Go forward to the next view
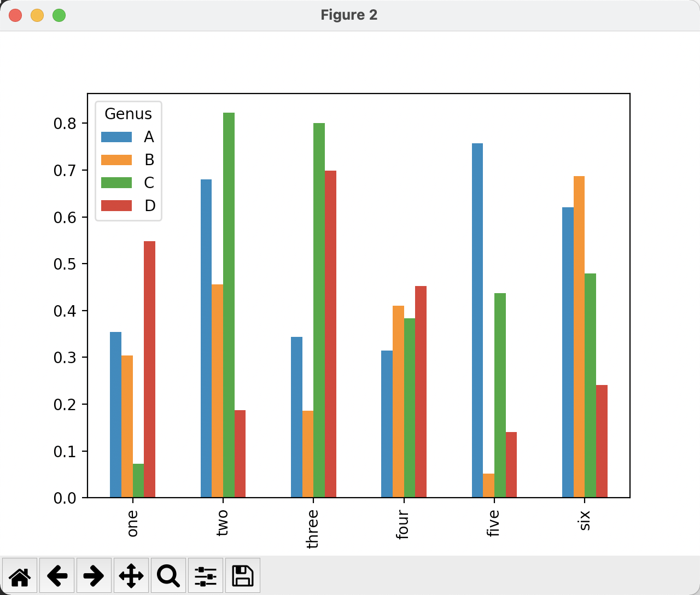This screenshot has width=700, height=595. click(94, 575)
